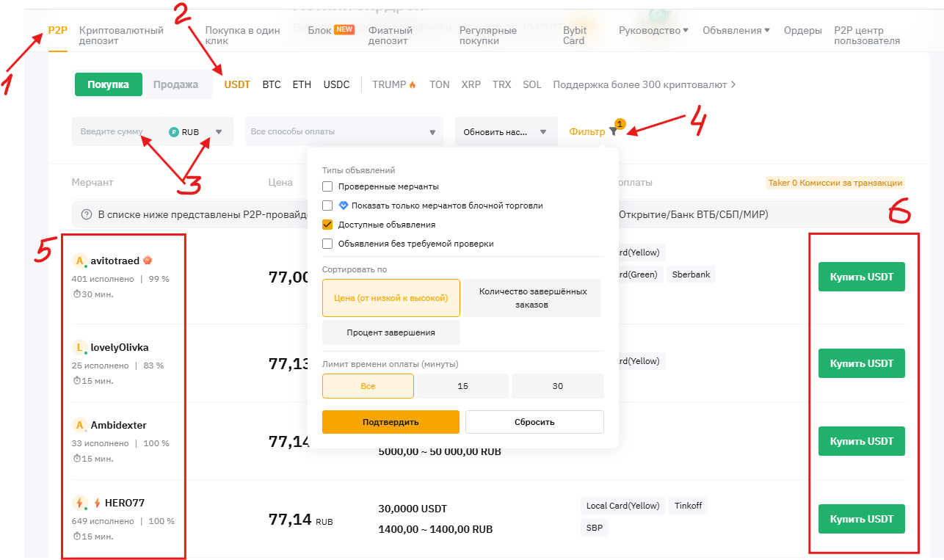Click Ambidexter merchant avatar icon
This screenshot has width=944, height=560.
(x=80, y=425)
